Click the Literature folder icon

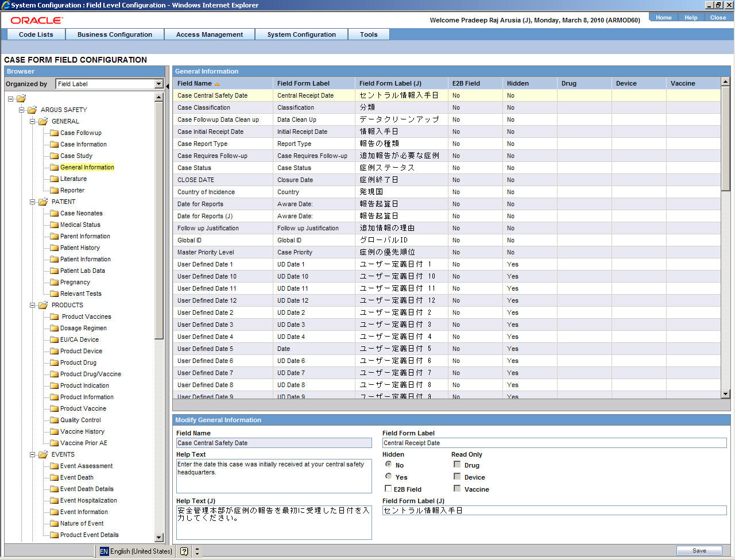[54, 179]
